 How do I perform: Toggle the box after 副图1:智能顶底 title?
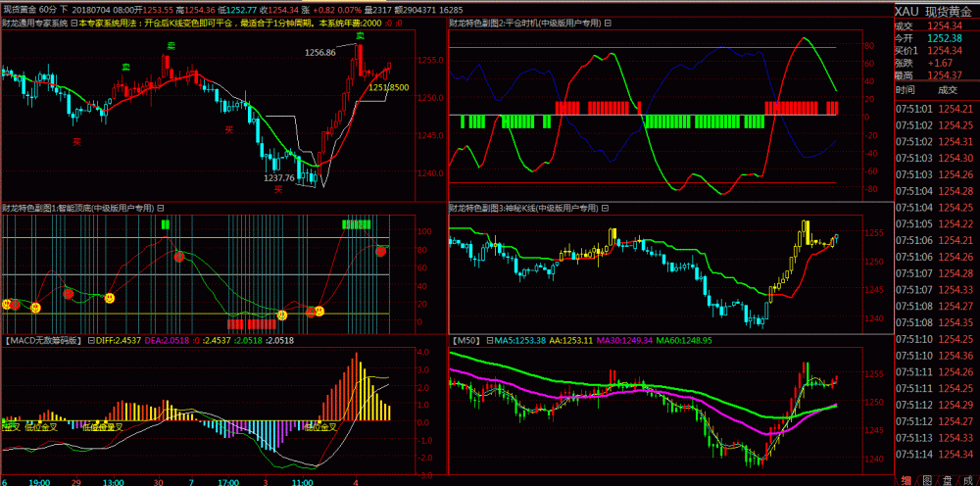click(x=161, y=208)
